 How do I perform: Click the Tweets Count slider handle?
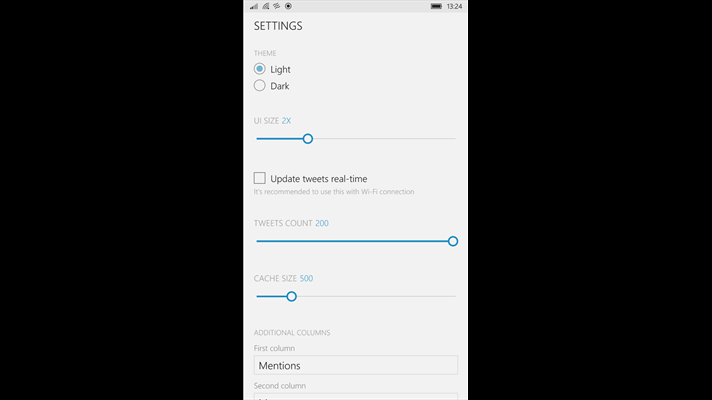(453, 241)
